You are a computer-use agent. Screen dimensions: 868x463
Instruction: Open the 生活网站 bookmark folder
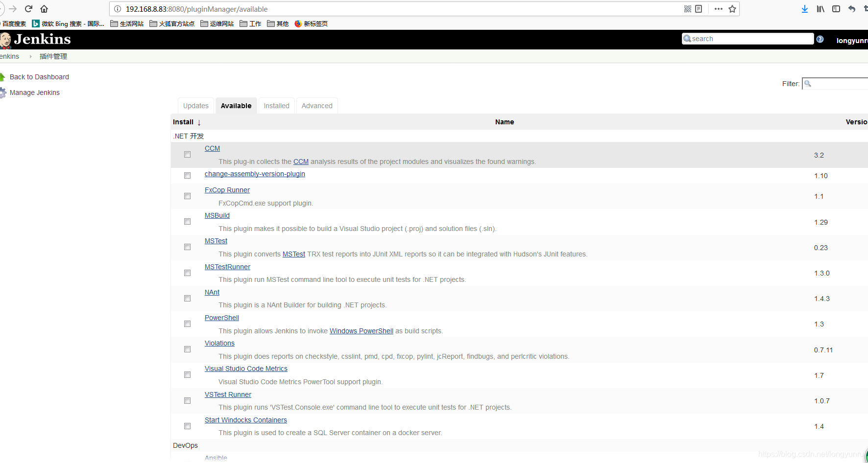tap(127, 23)
